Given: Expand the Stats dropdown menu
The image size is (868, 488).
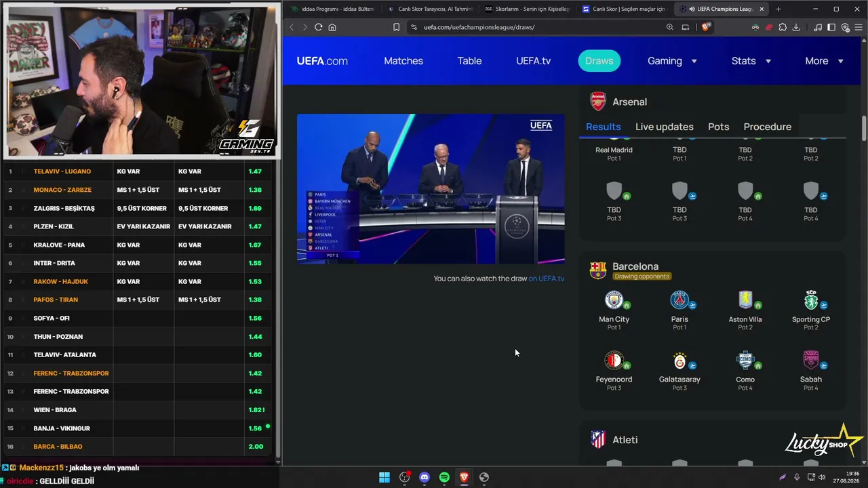Looking at the screenshot, I should pyautogui.click(x=751, y=61).
